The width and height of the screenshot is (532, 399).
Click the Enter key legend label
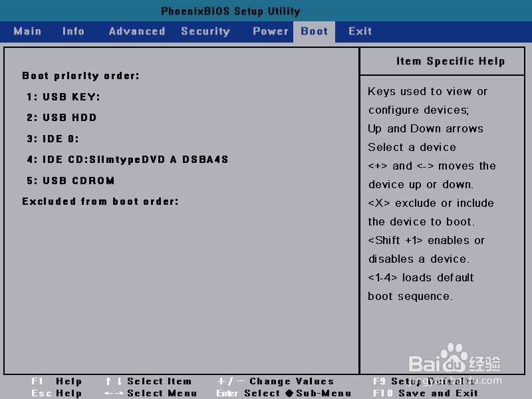tap(227, 393)
